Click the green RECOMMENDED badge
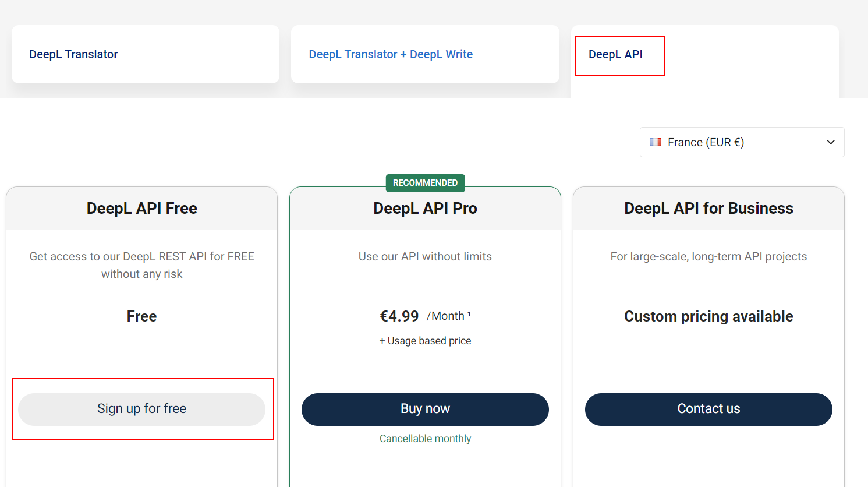 [x=425, y=183]
